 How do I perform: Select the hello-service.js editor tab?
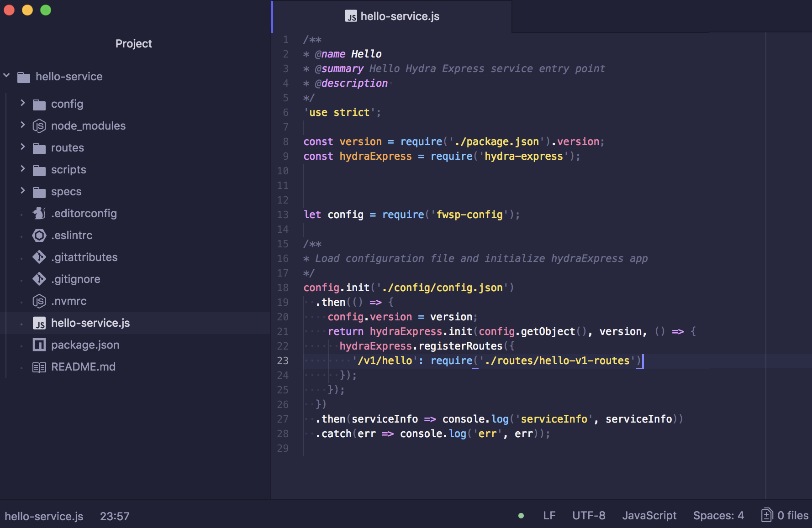392,16
